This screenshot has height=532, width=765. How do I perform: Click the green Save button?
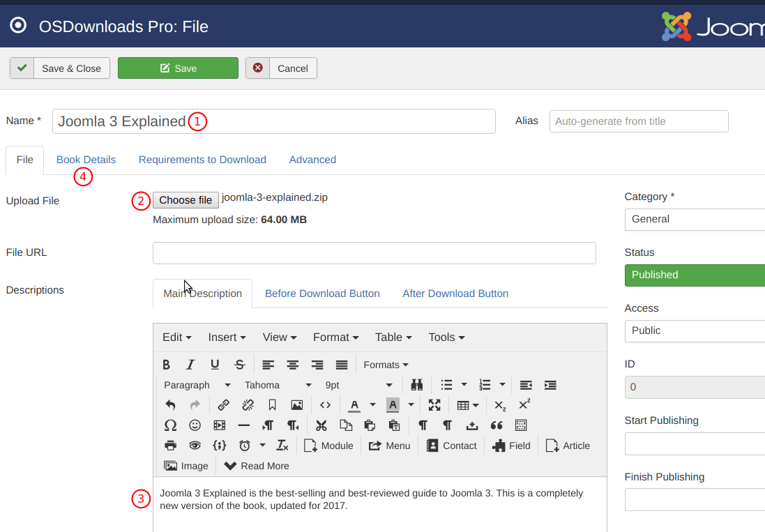click(178, 68)
